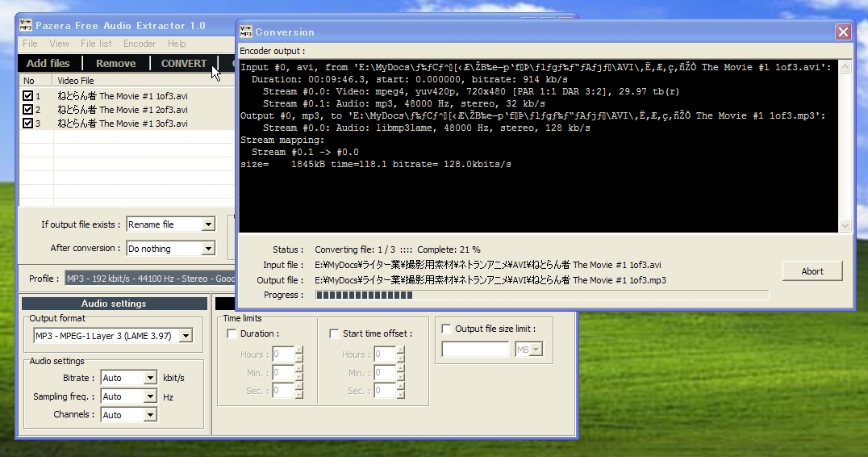Click the Start time offset Sec. stepper
The image size is (868, 457).
point(401,391)
